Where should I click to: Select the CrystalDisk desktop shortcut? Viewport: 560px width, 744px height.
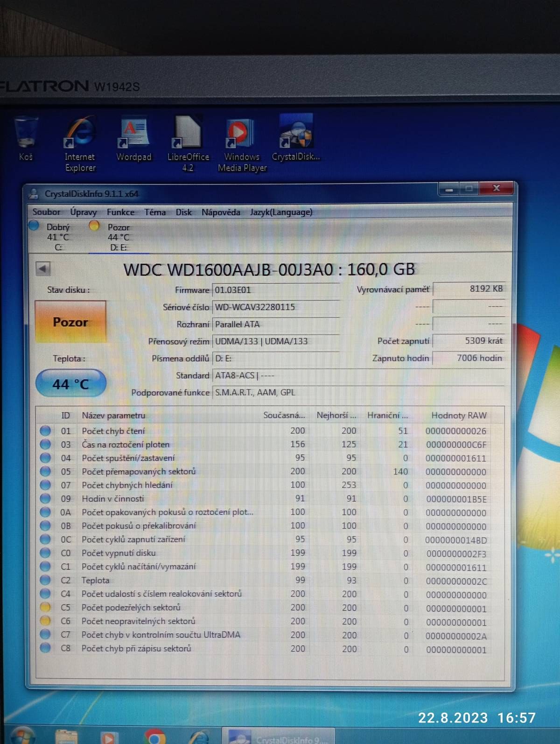(296, 139)
